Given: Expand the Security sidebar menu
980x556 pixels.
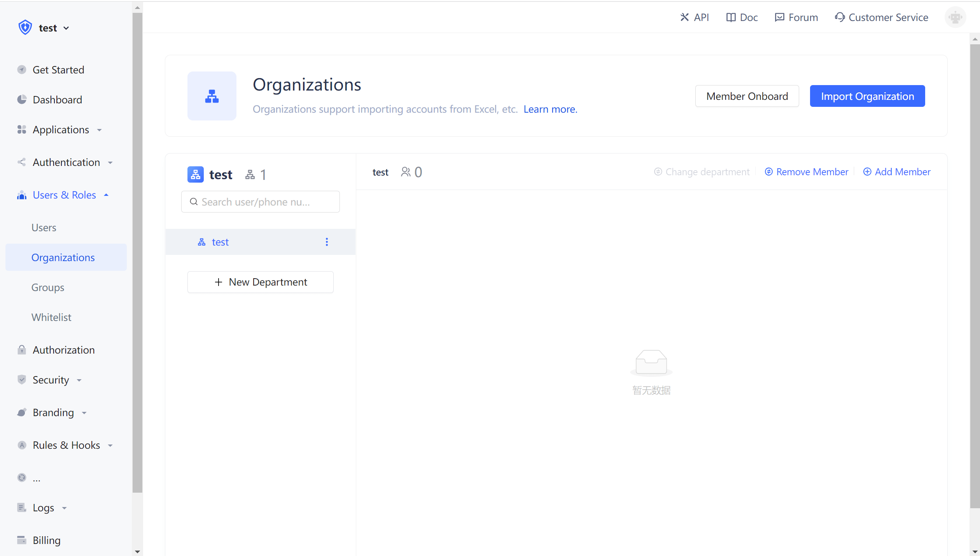Looking at the screenshot, I should 51,380.
